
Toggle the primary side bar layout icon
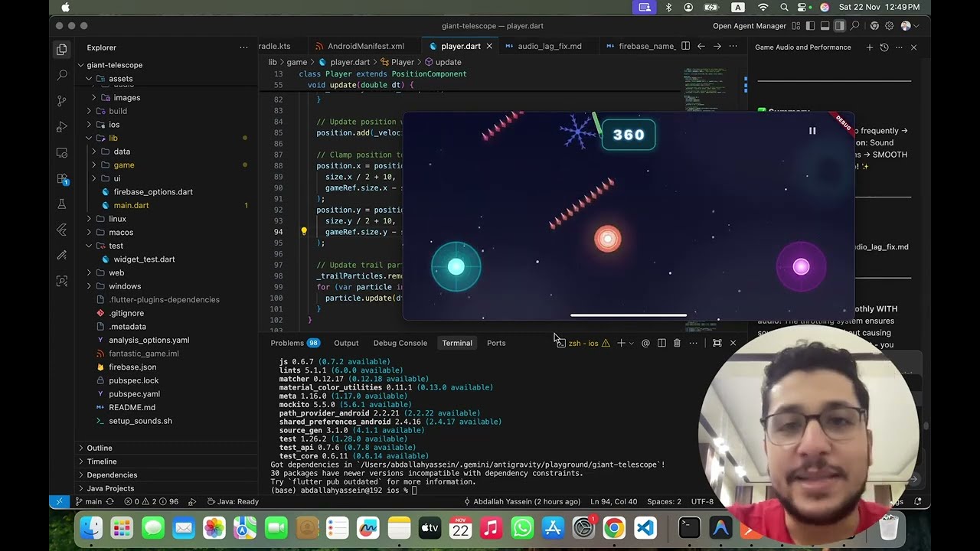[811, 26]
